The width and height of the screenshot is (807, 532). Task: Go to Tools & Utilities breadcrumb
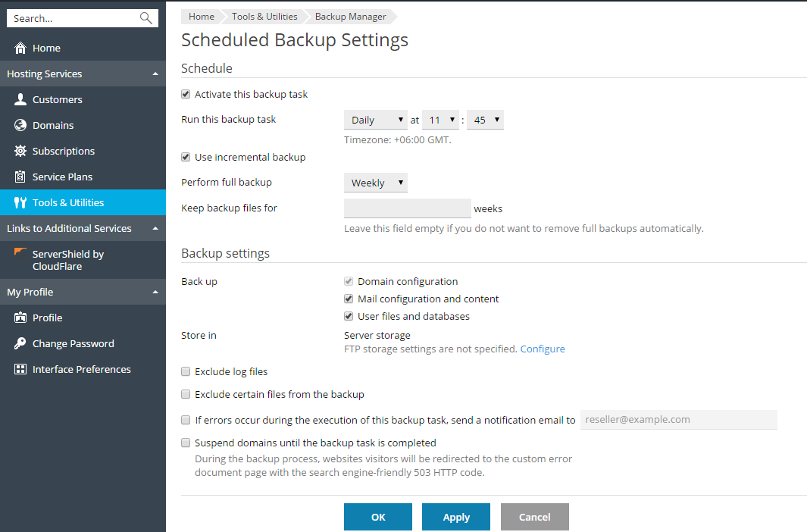coord(264,17)
